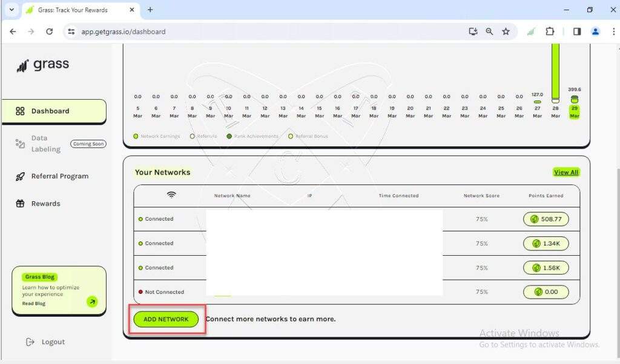Open the Chrome three-dot menu

pos(613,31)
